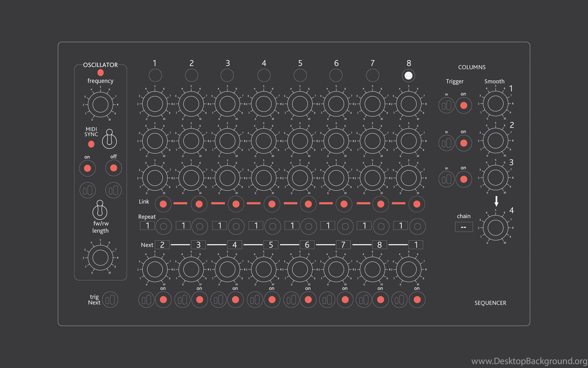
Task: Flip the MIDI SYNC toggle switch
Action: click(x=109, y=139)
